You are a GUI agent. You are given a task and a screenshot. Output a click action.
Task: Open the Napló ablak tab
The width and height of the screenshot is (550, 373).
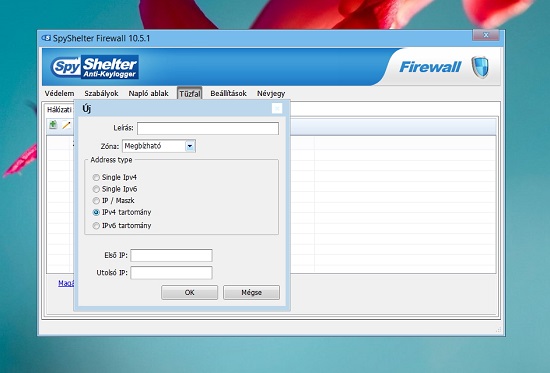tap(148, 93)
